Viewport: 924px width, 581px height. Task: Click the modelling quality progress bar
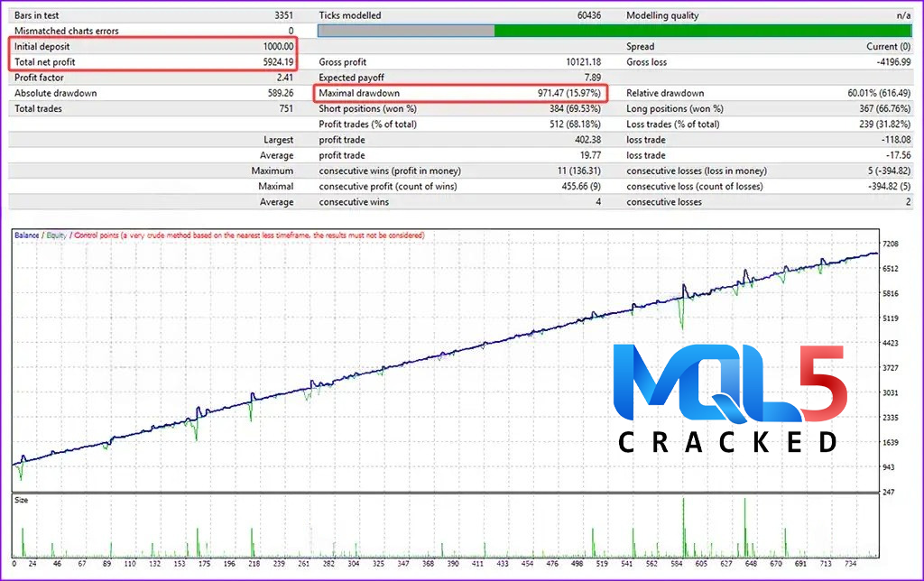click(x=614, y=31)
